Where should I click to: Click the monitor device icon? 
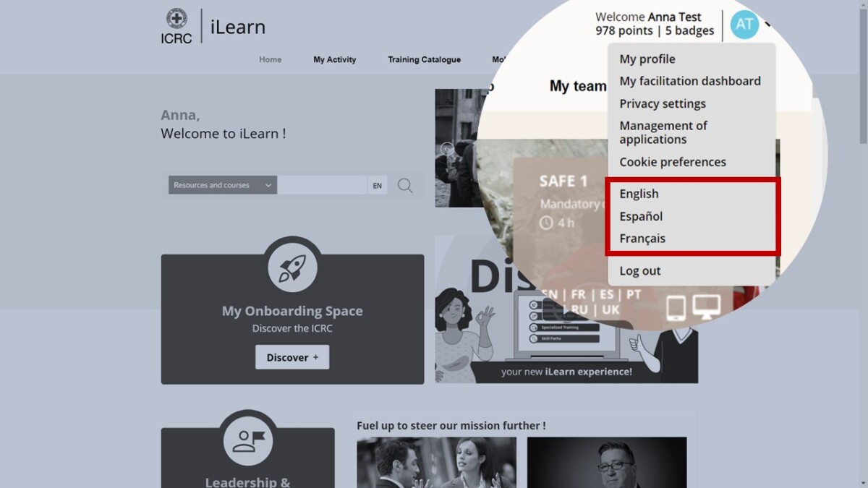click(707, 307)
